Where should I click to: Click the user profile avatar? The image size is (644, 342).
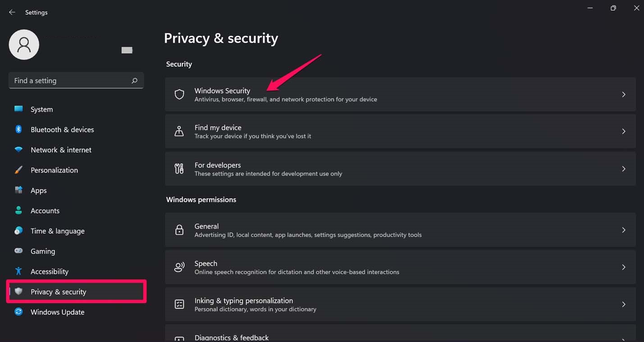[24, 45]
